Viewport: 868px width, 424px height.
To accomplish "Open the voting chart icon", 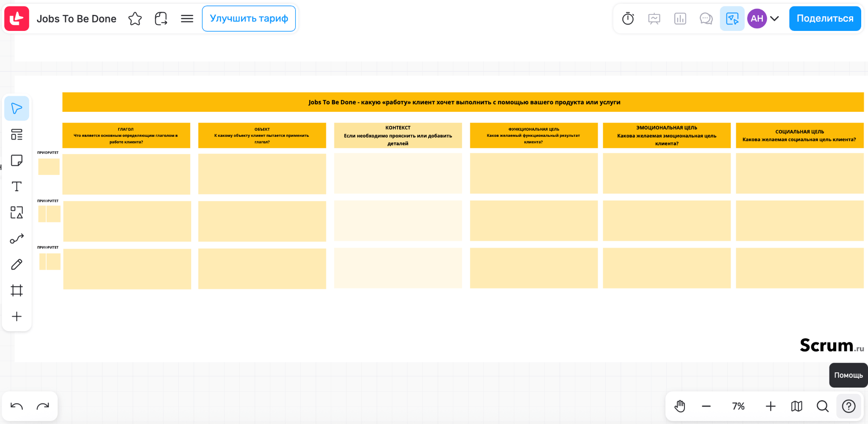I will [680, 19].
